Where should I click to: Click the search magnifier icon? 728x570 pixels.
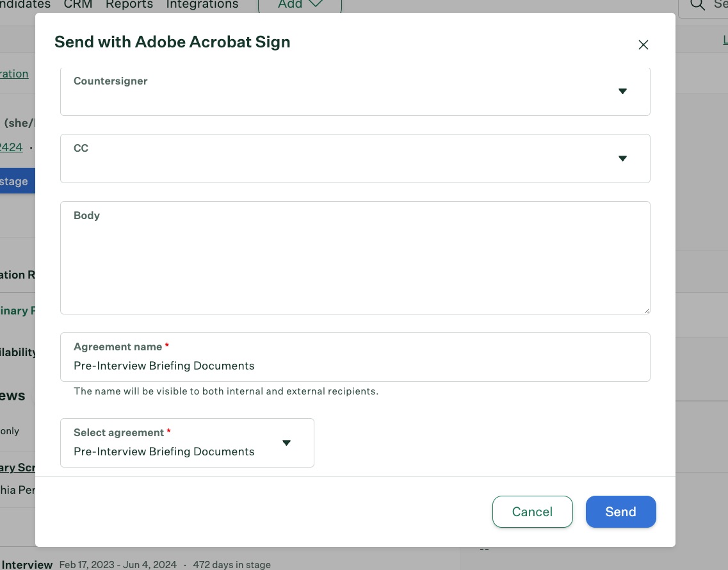[x=697, y=4]
